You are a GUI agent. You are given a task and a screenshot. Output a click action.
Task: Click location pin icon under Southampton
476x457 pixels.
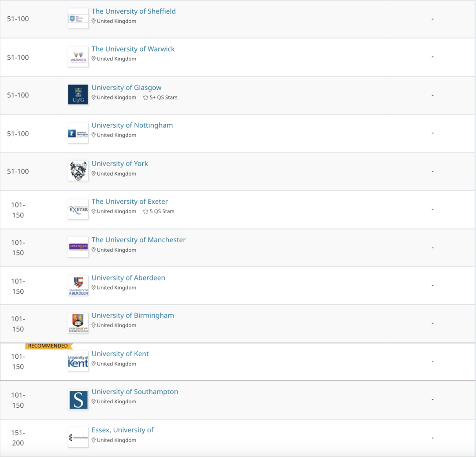pos(93,402)
